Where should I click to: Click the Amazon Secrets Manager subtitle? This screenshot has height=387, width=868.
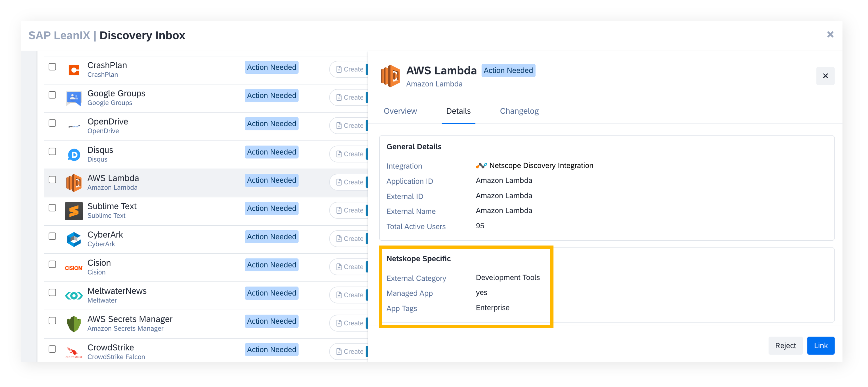[125, 329]
